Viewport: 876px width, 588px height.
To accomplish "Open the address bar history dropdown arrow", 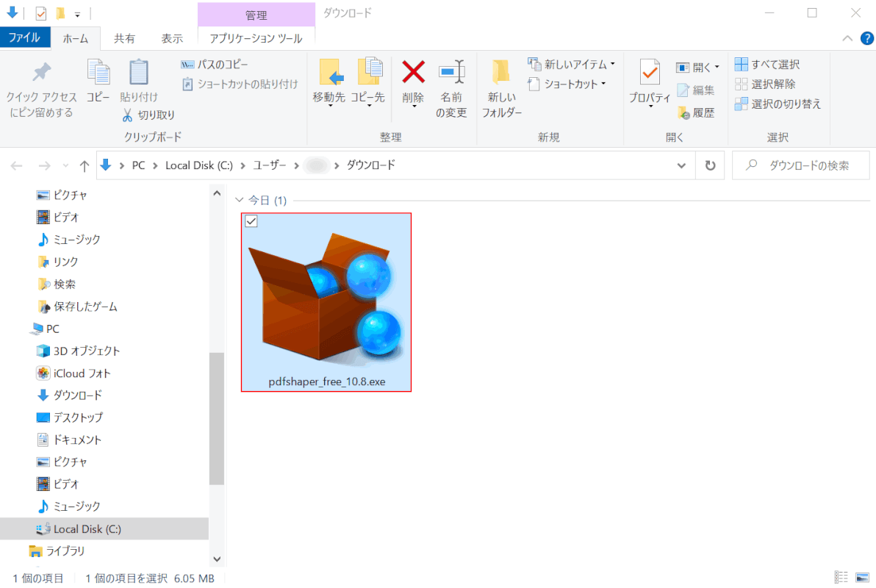I will click(681, 165).
